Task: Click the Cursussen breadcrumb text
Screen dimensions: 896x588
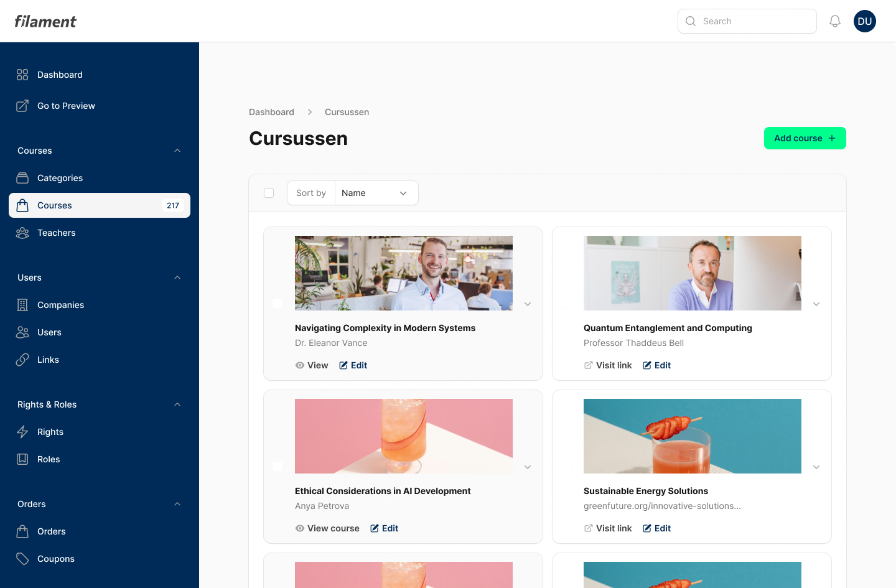Action: pos(347,112)
